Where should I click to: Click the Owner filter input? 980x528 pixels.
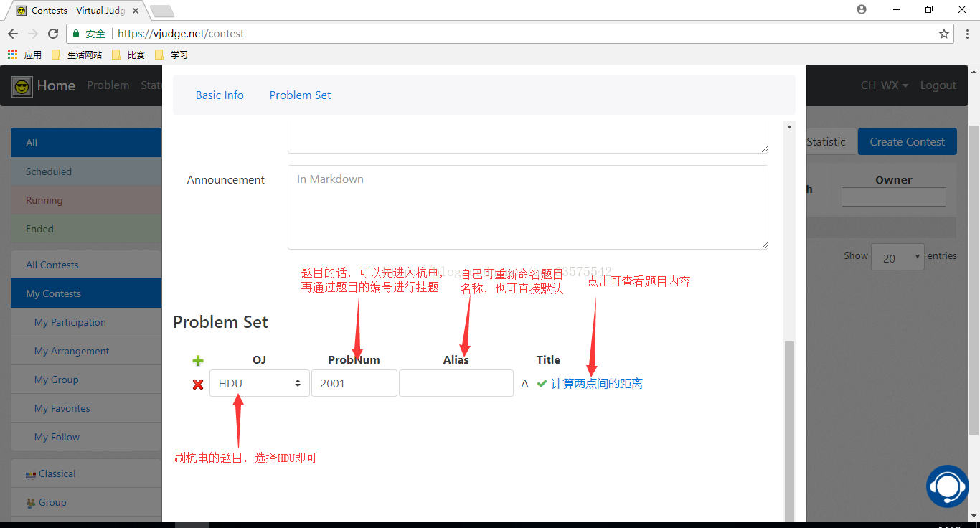(893, 197)
